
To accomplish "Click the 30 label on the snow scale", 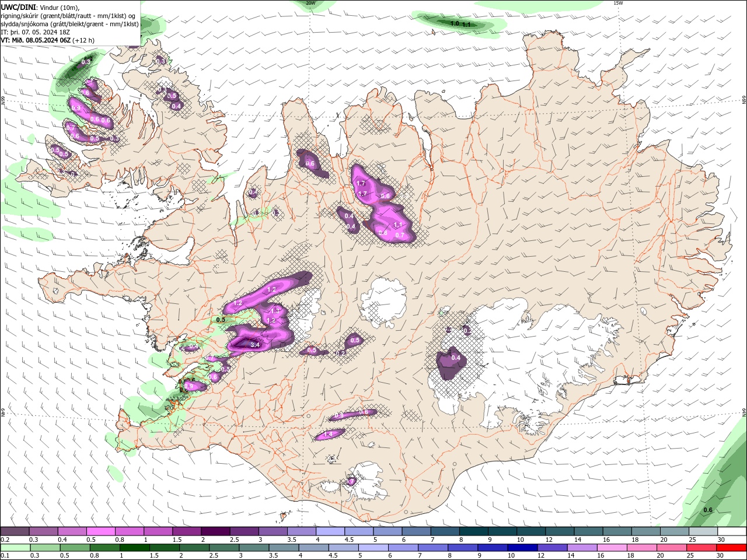I will [721, 540].
